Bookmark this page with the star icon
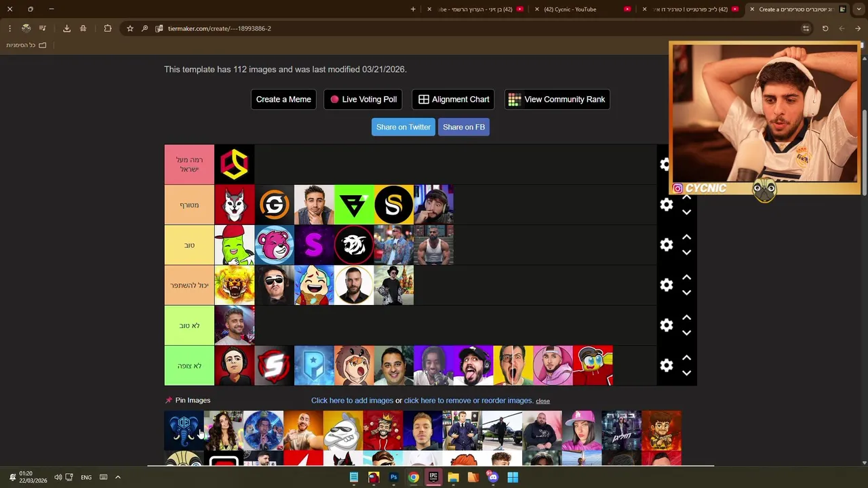868x488 pixels. [130, 28]
